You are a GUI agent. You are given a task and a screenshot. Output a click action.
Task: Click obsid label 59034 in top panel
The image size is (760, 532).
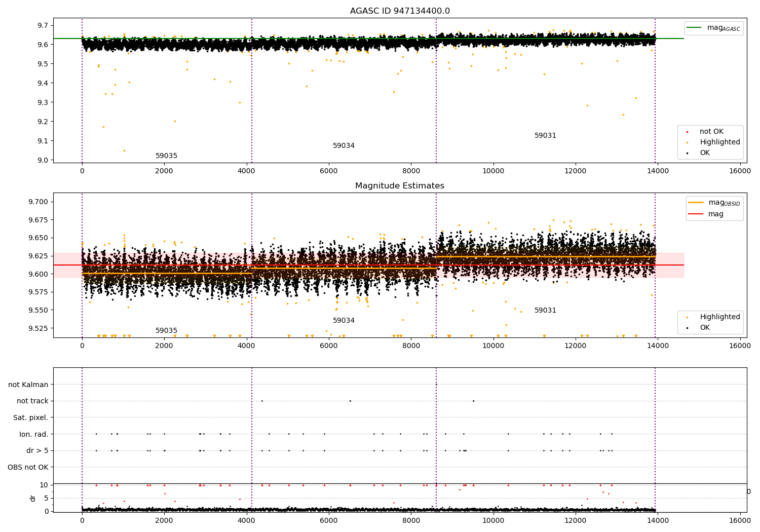click(x=344, y=146)
